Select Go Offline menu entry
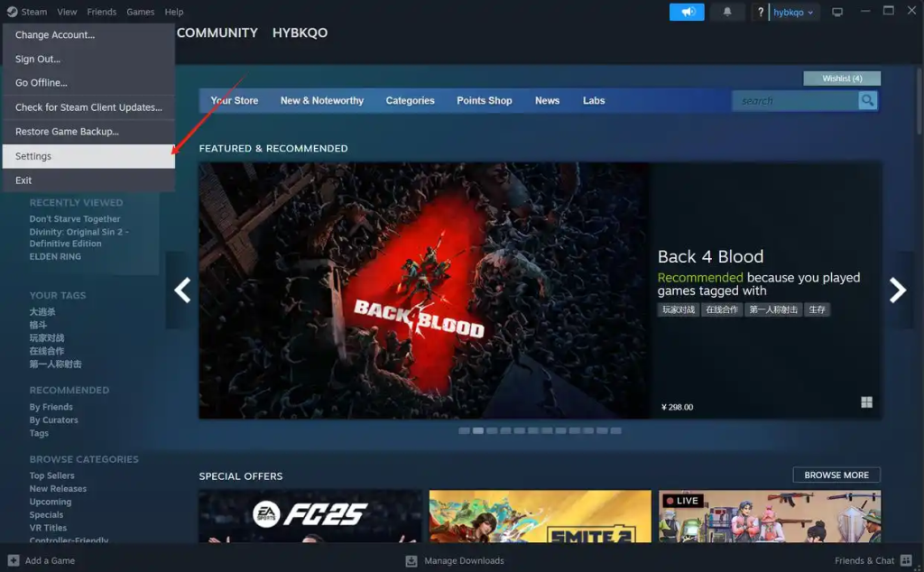Viewport: 924px width, 572px height. pyautogui.click(x=88, y=83)
